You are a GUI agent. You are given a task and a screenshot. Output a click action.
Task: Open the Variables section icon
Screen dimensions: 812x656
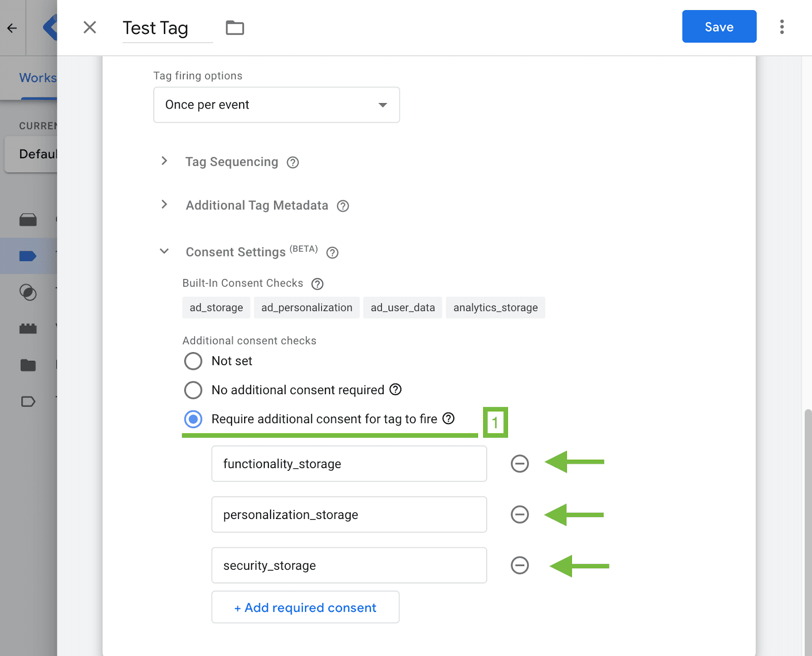point(28,328)
